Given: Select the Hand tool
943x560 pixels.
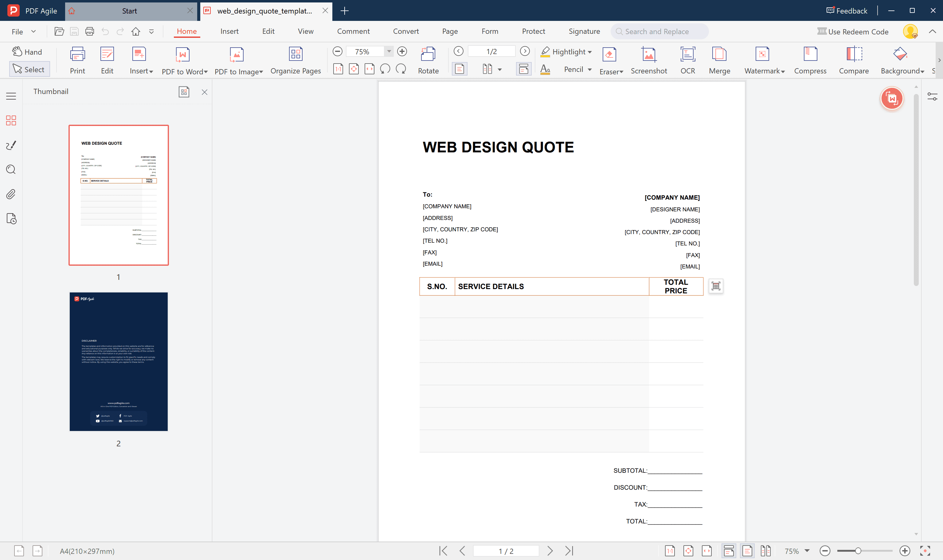Looking at the screenshot, I should click(x=27, y=52).
